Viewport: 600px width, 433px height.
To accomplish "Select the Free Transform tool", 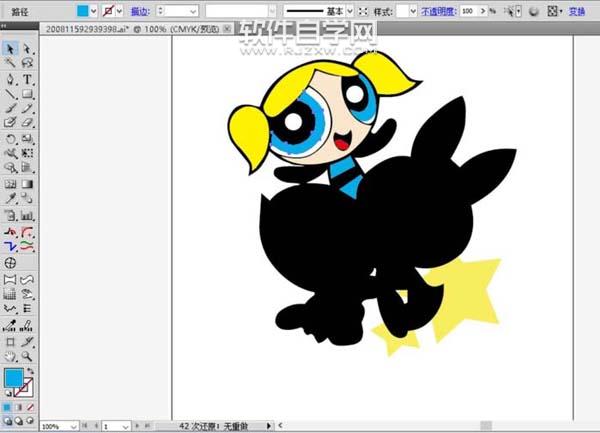I will point(27,153).
